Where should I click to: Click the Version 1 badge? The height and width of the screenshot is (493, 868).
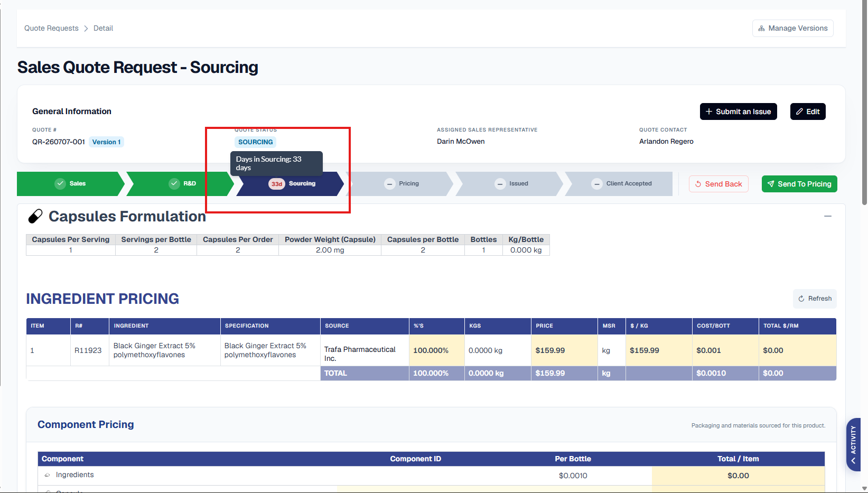tap(106, 142)
